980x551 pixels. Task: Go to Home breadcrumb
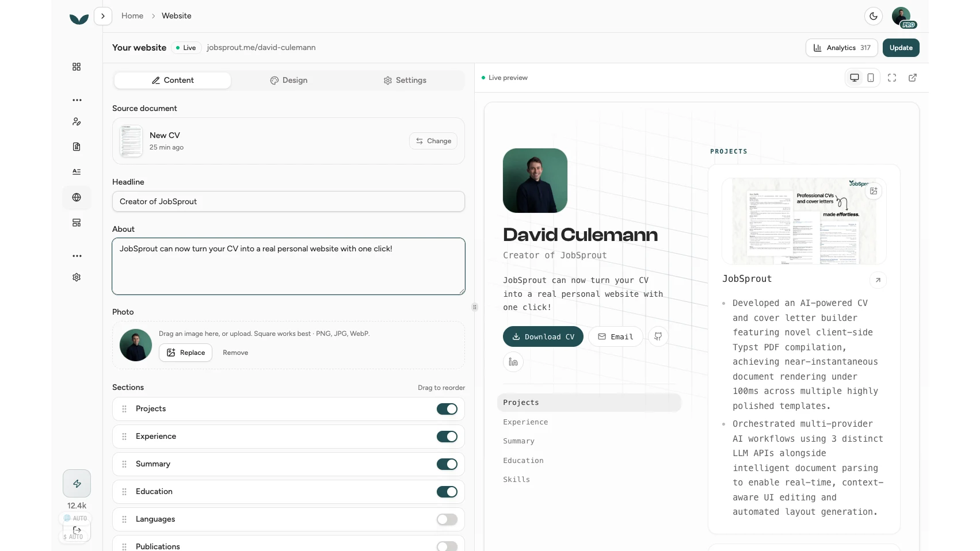132,16
